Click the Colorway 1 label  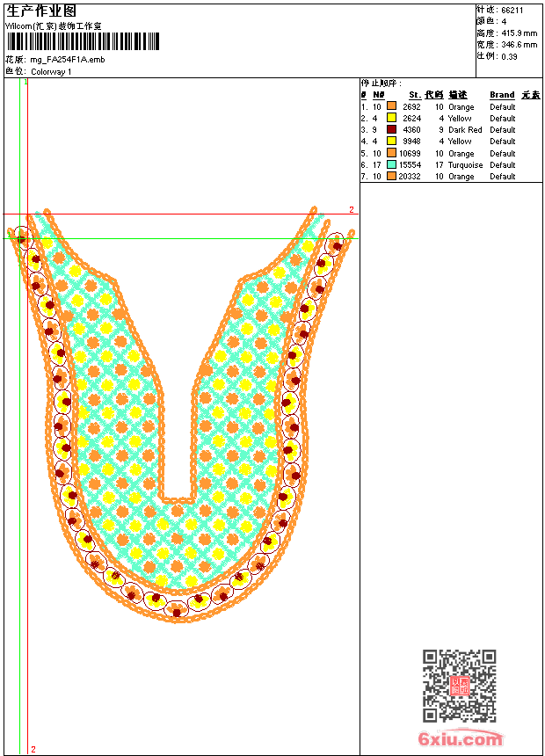51,72
